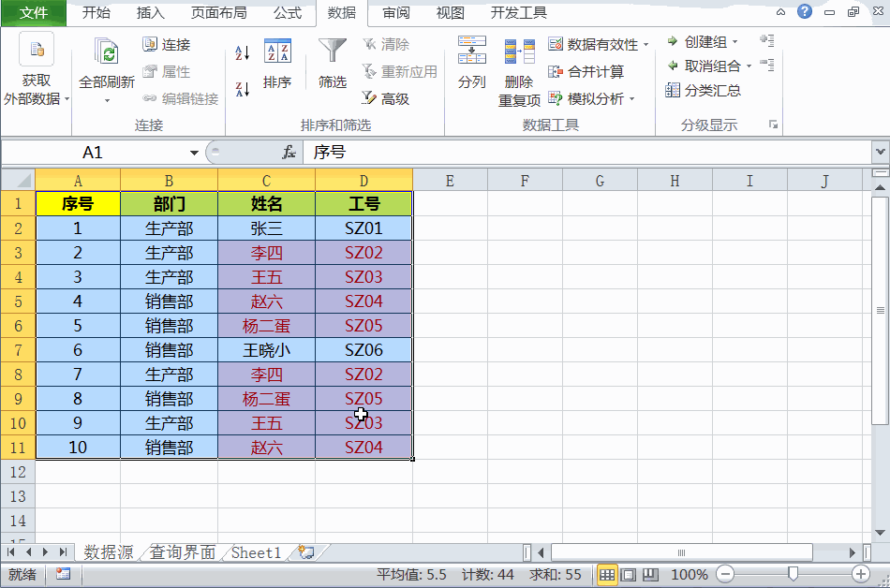
Task: Click Show Detail icon in outline group
Action: 767,40
